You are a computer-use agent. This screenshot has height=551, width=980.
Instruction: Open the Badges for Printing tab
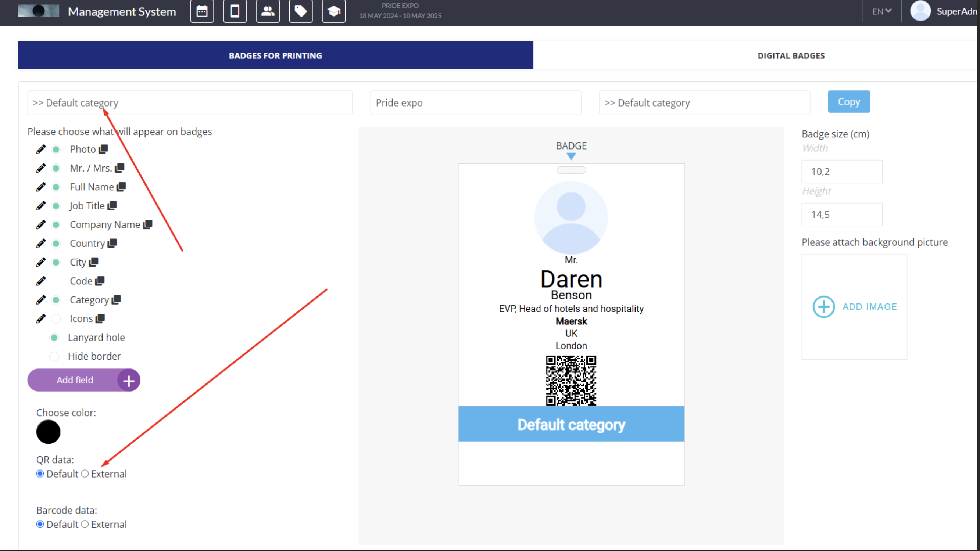(x=275, y=55)
